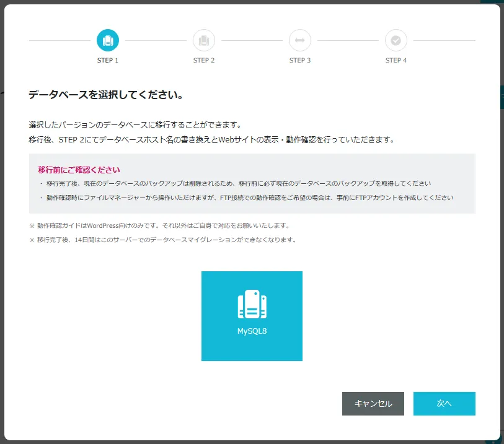This screenshot has width=504, height=444.
Task: Click the backup deletion warning bullet
Action: click(238, 184)
